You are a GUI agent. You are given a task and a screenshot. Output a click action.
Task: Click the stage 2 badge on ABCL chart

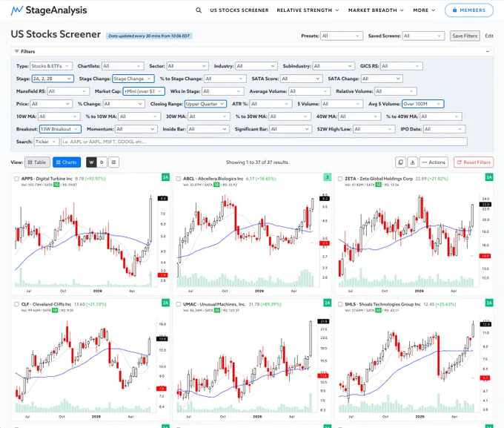pyautogui.click(x=327, y=177)
